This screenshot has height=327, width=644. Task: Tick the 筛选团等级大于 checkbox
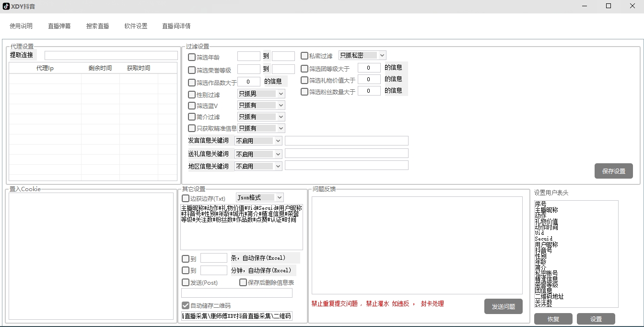pyautogui.click(x=304, y=69)
